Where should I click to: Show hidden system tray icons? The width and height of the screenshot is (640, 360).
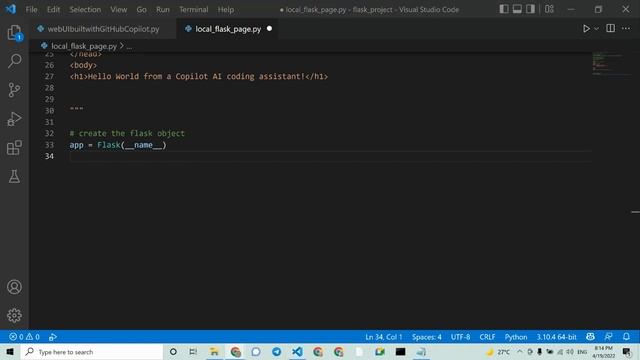(519, 351)
